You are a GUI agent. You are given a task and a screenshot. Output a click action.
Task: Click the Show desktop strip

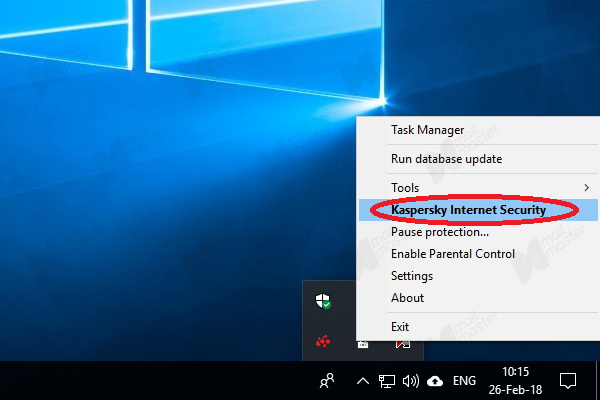597,380
